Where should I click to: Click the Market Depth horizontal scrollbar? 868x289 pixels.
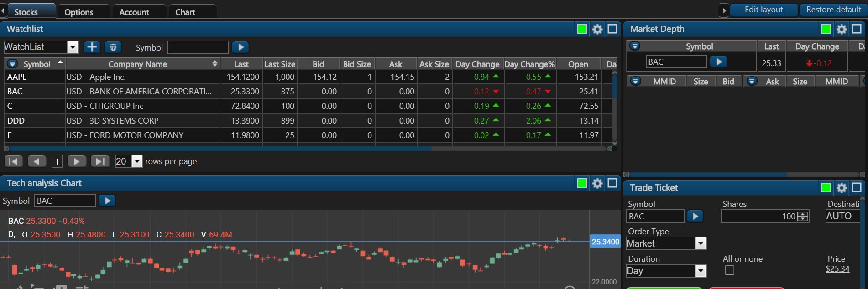point(708,175)
